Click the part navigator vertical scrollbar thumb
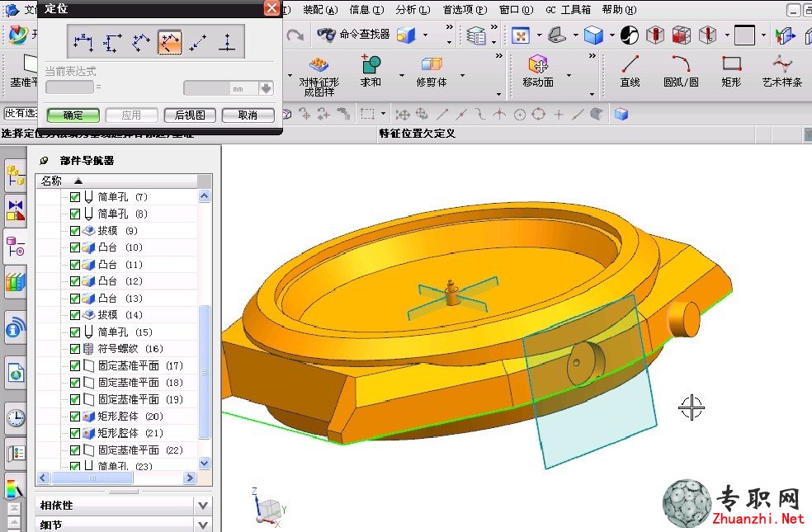This screenshot has width=812, height=532. [205, 371]
